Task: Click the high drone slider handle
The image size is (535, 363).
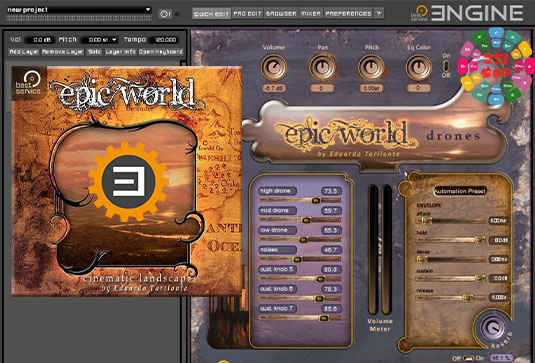Action: [x=316, y=201]
